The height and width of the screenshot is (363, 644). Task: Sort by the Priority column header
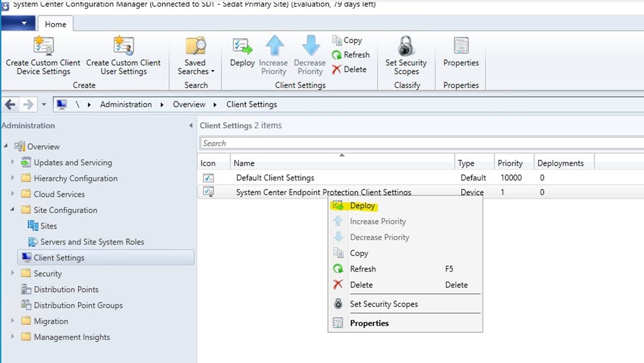click(x=514, y=163)
